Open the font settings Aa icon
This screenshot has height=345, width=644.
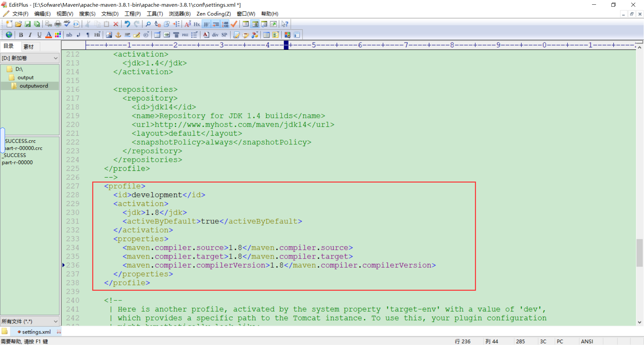coord(188,24)
